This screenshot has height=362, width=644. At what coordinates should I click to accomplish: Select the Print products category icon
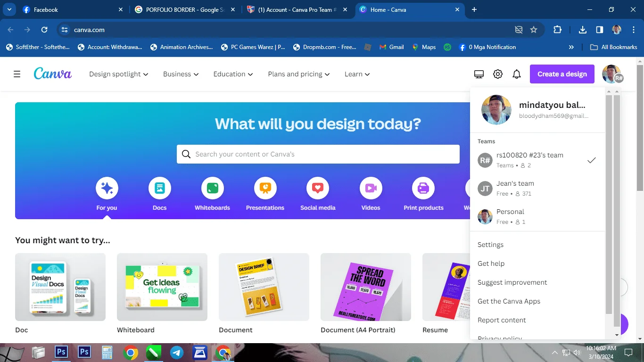(423, 189)
